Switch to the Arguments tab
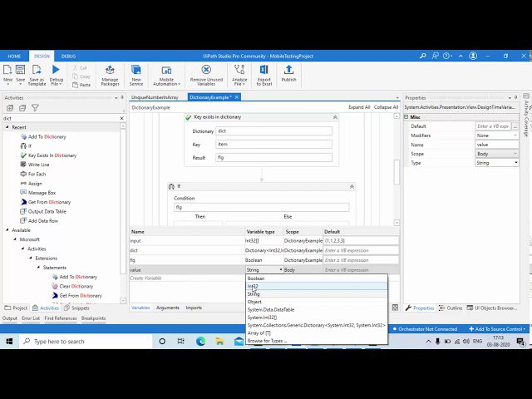 pos(168,308)
